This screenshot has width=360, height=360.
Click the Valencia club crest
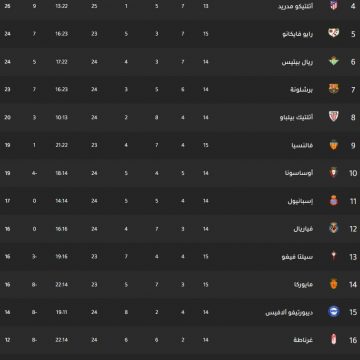coord(334,145)
